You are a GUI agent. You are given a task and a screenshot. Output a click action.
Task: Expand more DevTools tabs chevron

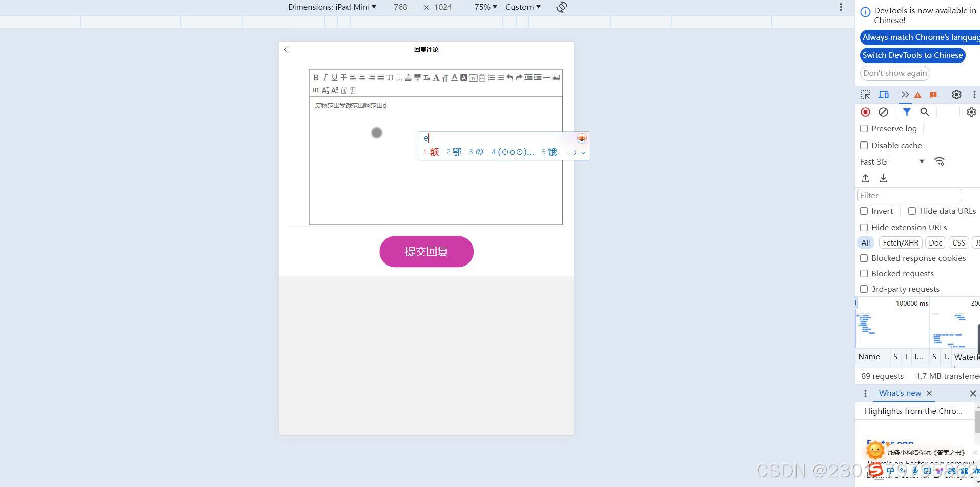click(905, 95)
